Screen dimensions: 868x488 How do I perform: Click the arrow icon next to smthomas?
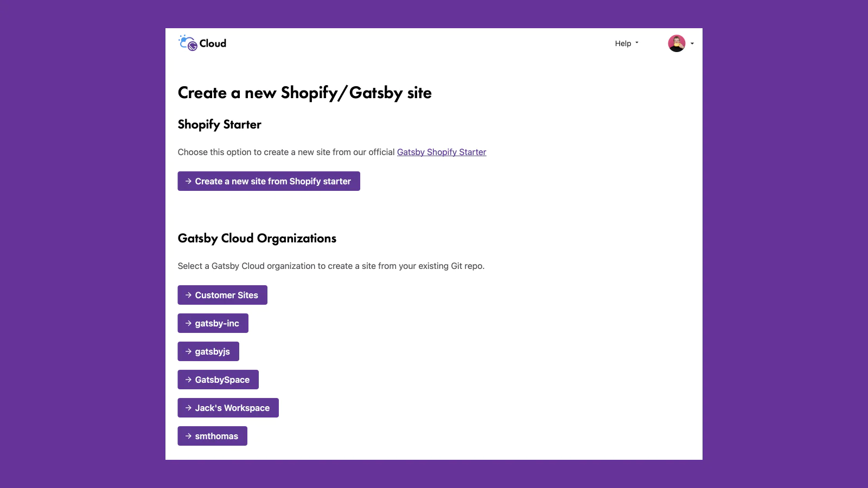pos(188,436)
